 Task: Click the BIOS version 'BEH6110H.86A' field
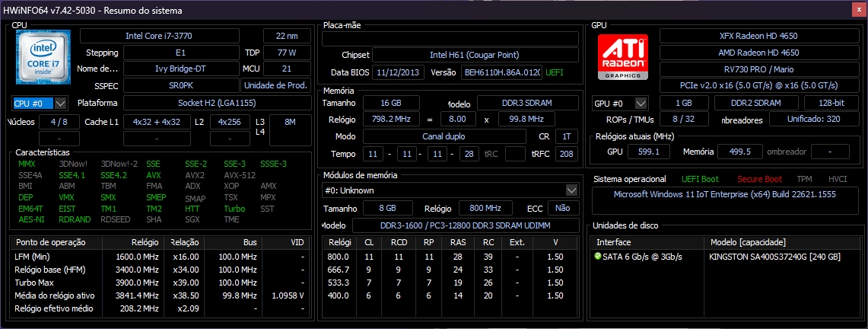tap(502, 72)
